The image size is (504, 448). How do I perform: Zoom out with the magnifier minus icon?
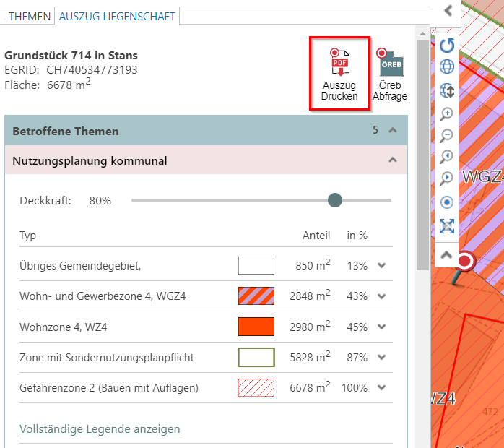[x=447, y=135]
